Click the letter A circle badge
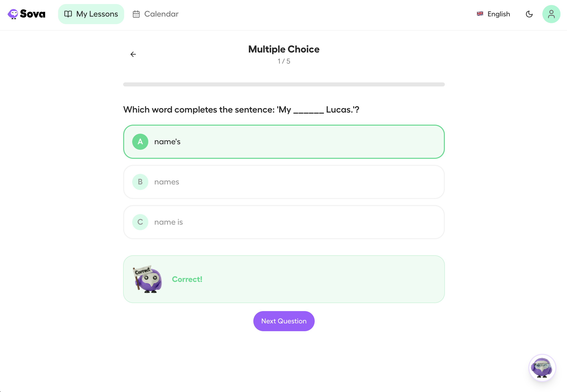 click(140, 141)
